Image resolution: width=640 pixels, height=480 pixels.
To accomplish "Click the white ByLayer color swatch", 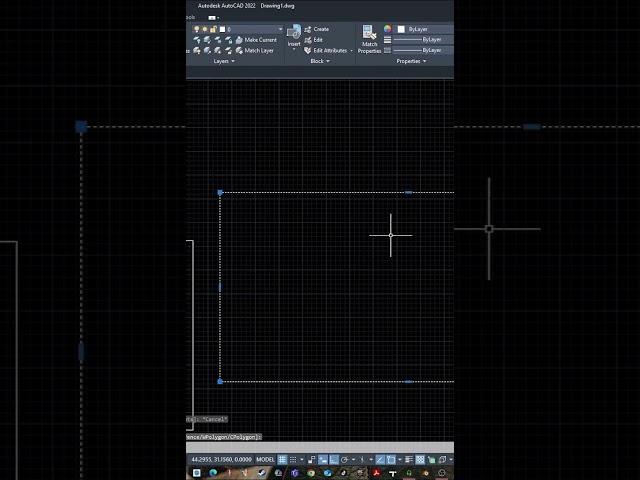I will point(401,29).
